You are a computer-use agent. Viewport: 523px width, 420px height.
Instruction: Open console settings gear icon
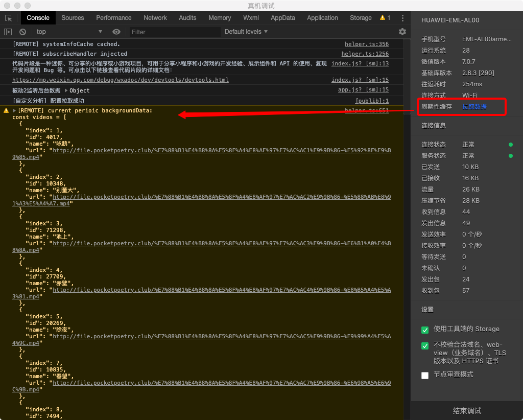pos(402,32)
